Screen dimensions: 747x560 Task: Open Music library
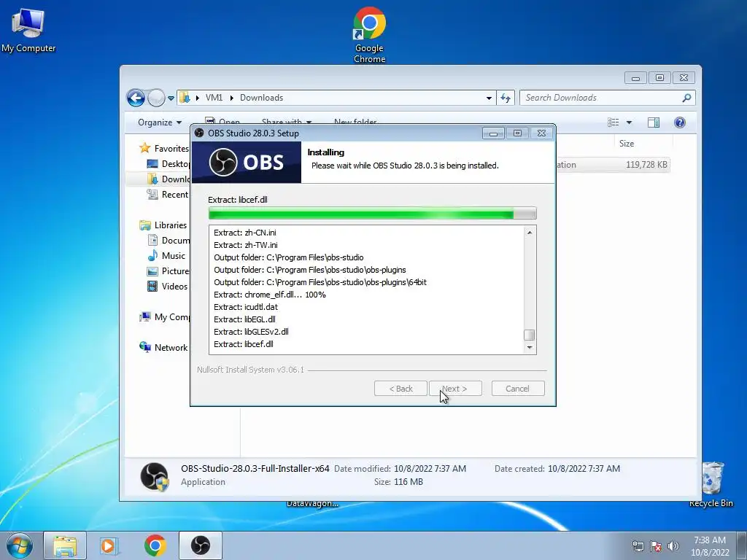click(166, 256)
